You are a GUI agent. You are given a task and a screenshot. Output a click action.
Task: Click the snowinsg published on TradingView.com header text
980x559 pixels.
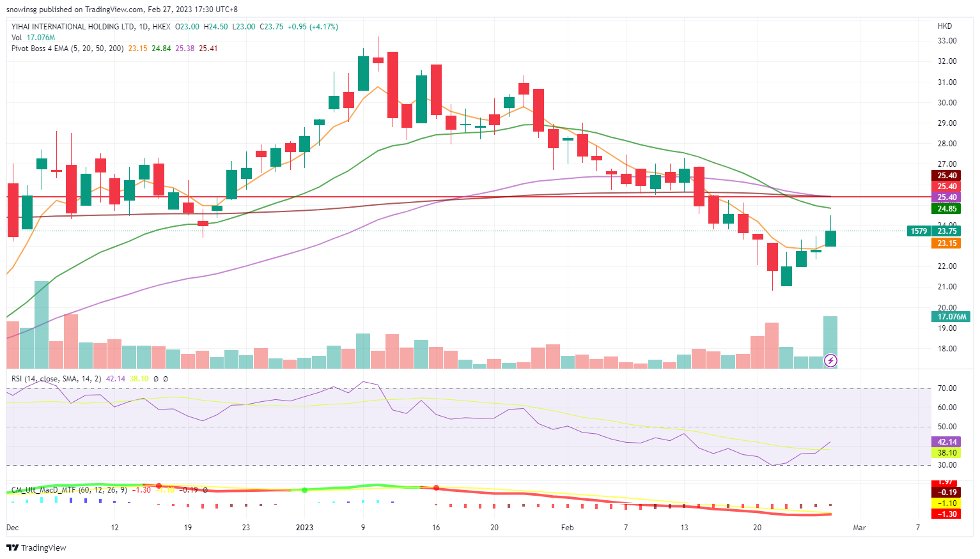point(121,10)
